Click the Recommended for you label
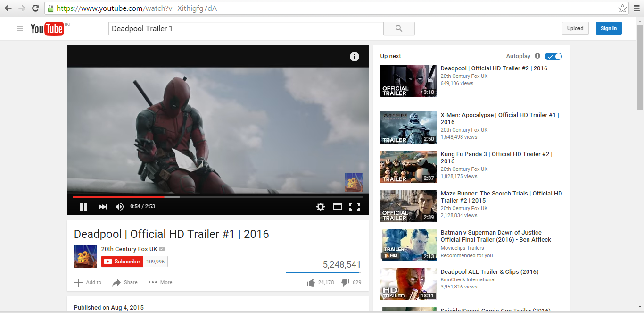This screenshot has width=644, height=313. pos(467,255)
